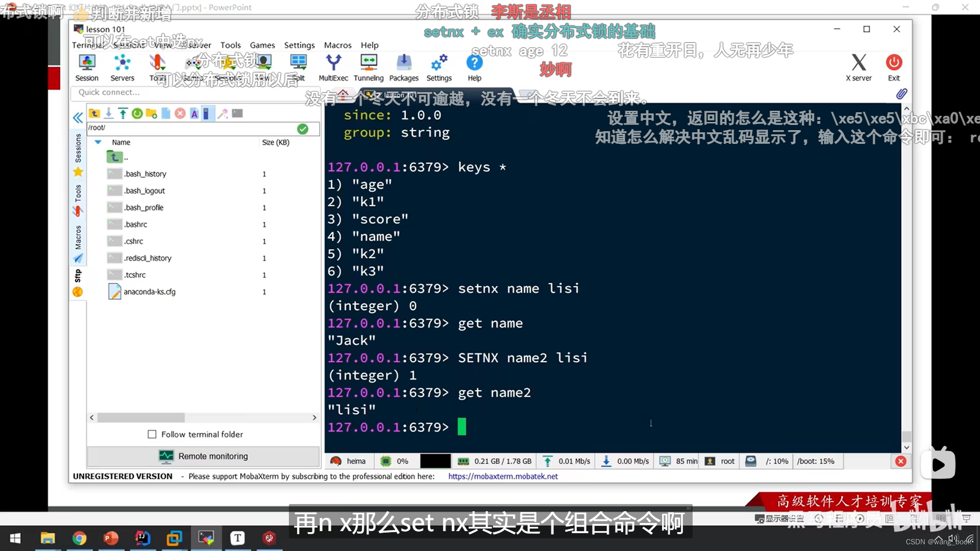Screen dimensions: 980x551
Task: Switch to the Sftp sidebar tab
Action: 78,275
